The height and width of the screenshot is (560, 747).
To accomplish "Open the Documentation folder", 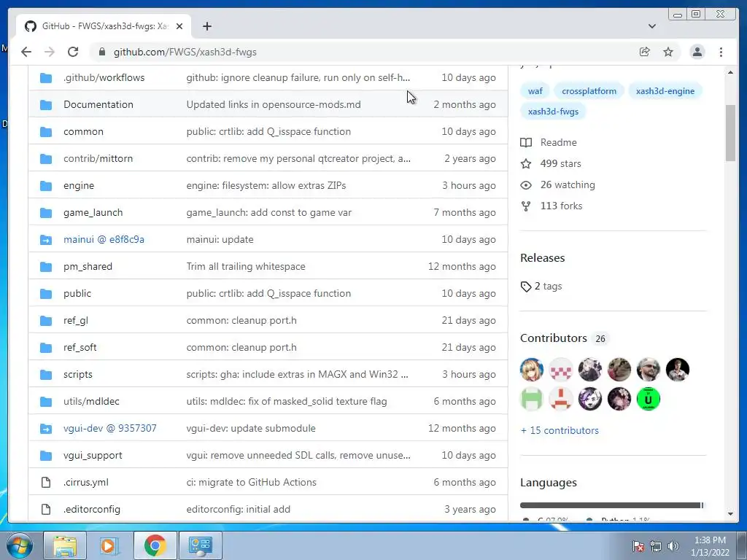I will coord(98,104).
